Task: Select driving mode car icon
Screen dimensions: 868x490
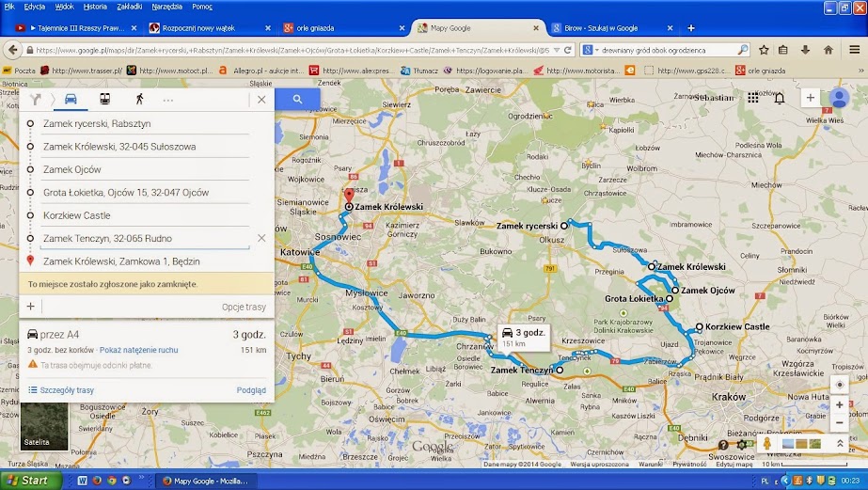Action: [x=71, y=99]
